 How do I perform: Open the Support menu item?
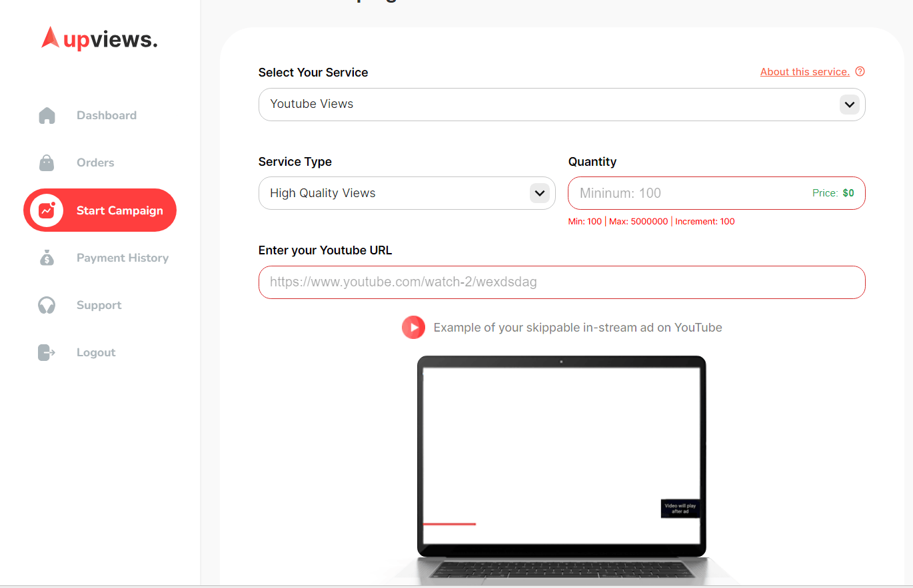pyautogui.click(x=99, y=305)
